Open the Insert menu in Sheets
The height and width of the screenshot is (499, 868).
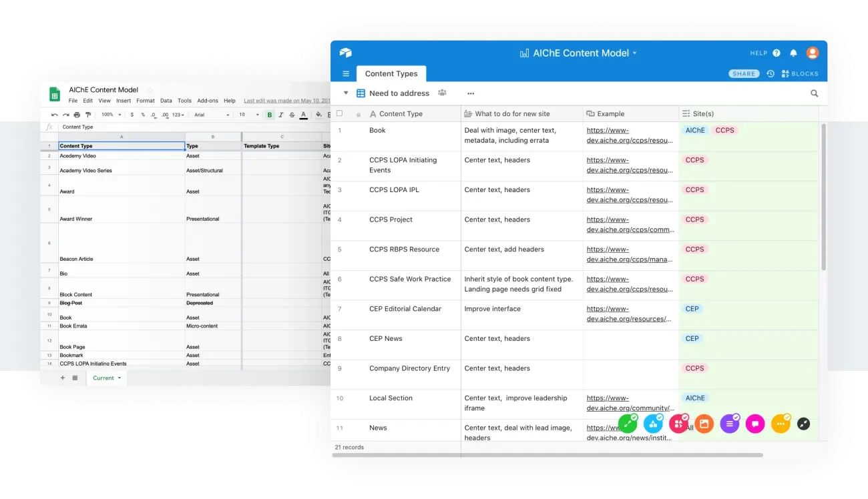124,101
